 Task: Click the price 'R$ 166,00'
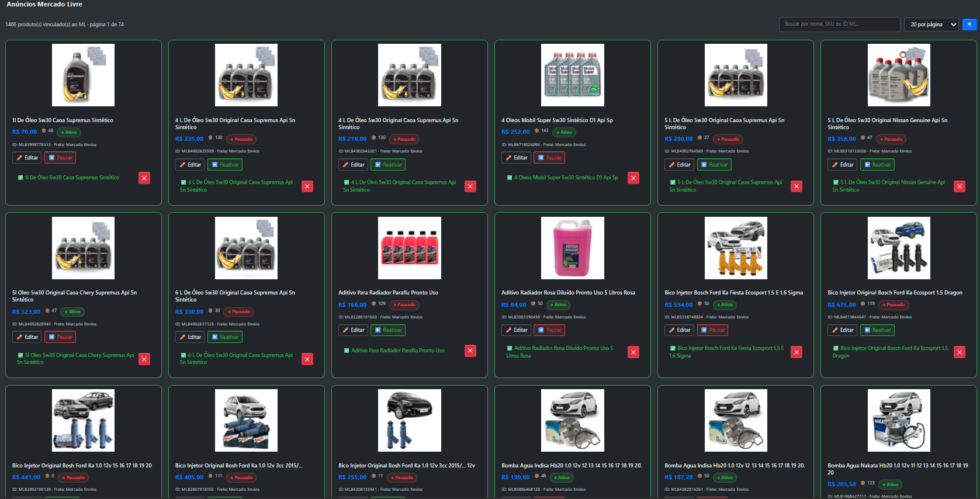point(352,305)
